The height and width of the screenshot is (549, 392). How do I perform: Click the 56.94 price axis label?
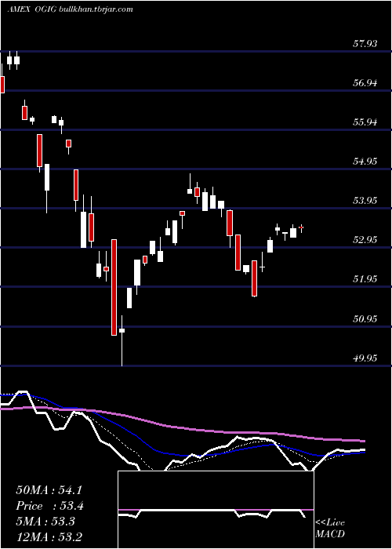click(x=365, y=83)
